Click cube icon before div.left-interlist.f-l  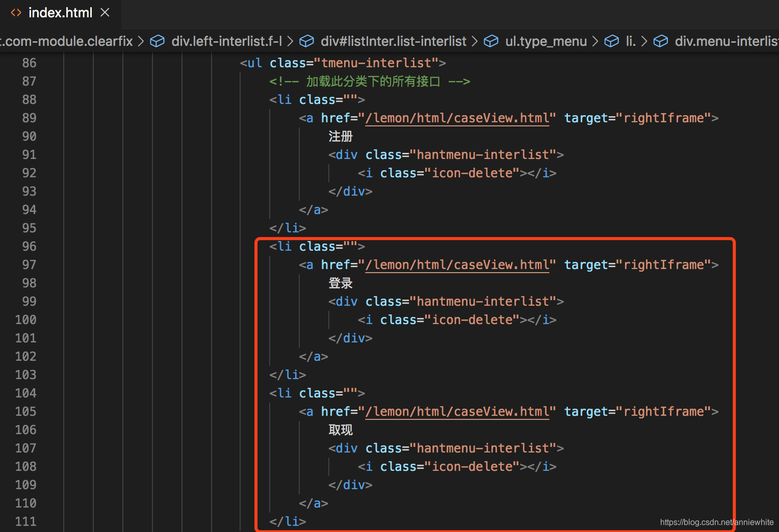pos(158,41)
